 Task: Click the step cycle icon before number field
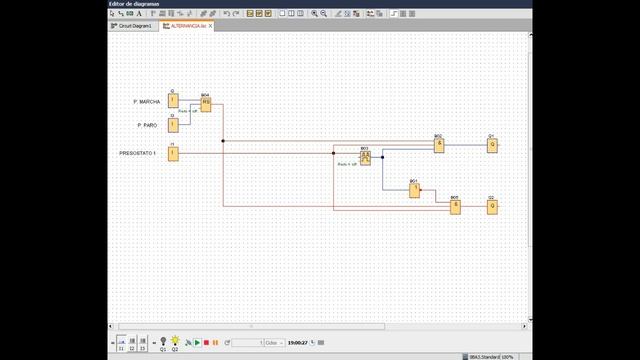point(227,343)
